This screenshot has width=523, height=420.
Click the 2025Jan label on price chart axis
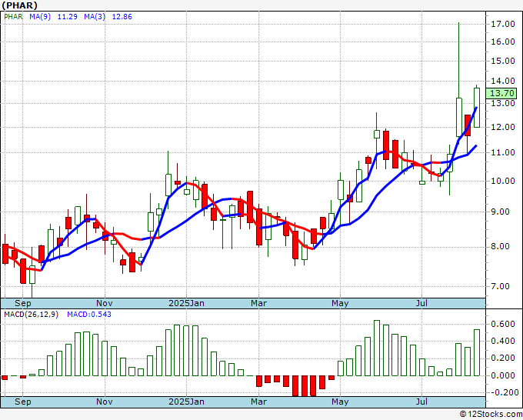tap(186, 303)
